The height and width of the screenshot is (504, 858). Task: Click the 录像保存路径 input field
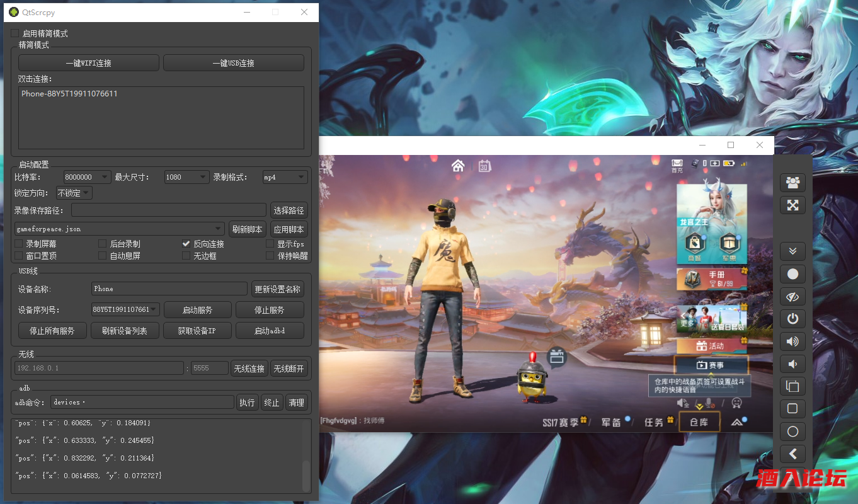point(169,210)
